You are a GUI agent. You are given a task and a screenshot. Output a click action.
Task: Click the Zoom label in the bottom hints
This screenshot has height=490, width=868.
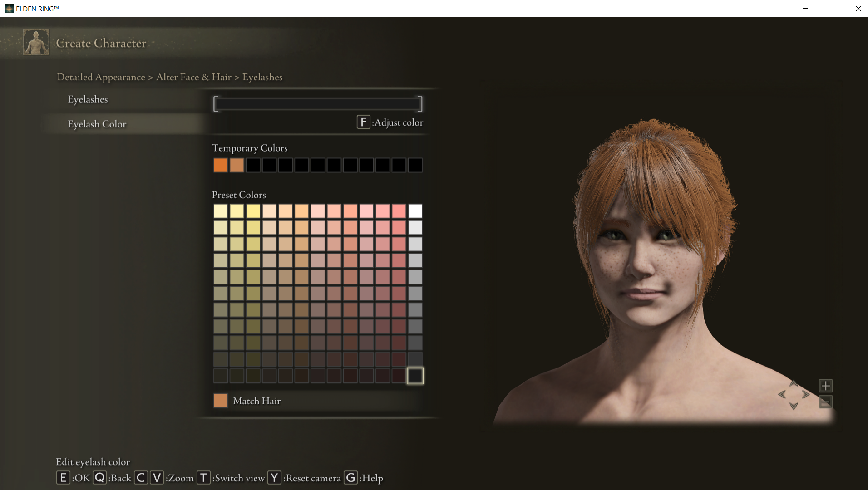[181, 478]
